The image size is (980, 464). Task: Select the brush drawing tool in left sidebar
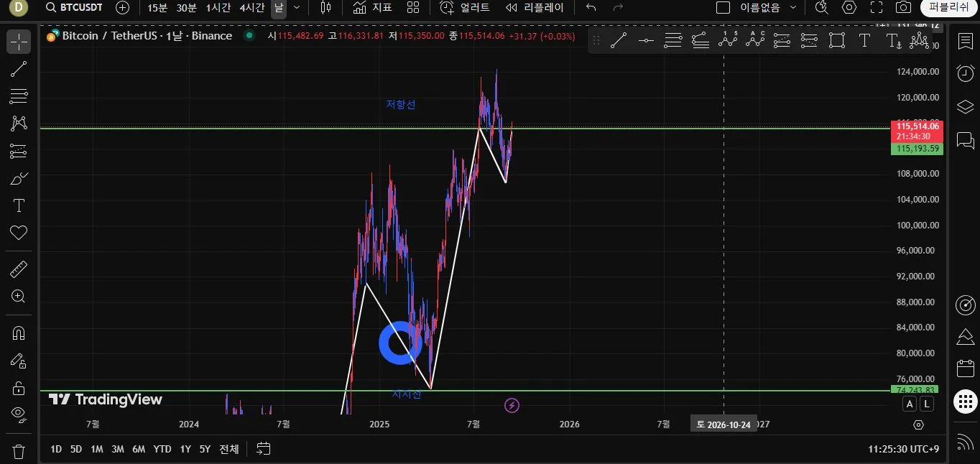(19, 178)
